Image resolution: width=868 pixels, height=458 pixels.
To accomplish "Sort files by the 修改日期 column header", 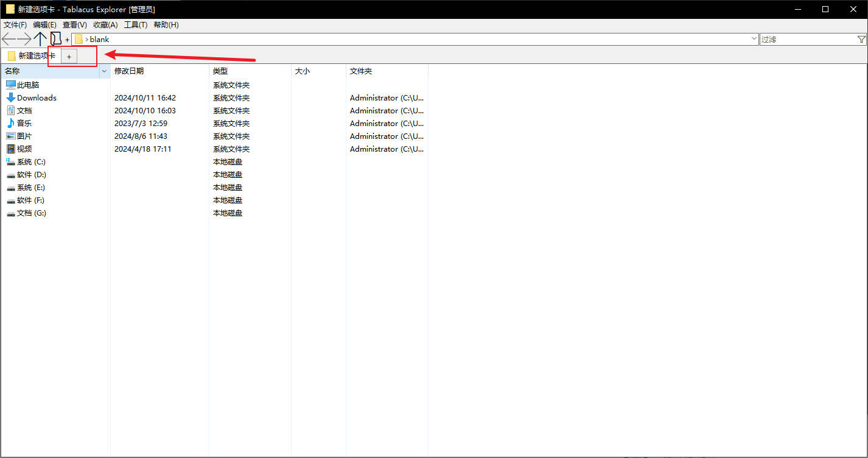I will 129,71.
